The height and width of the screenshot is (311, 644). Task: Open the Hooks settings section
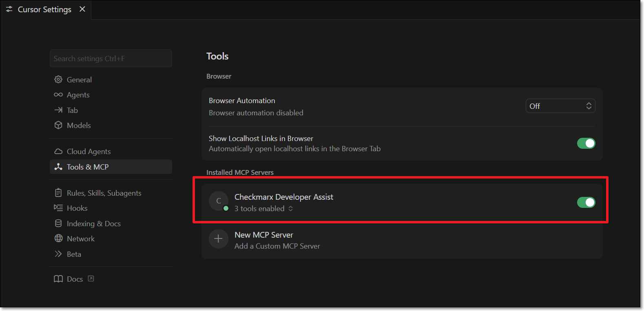pos(77,208)
